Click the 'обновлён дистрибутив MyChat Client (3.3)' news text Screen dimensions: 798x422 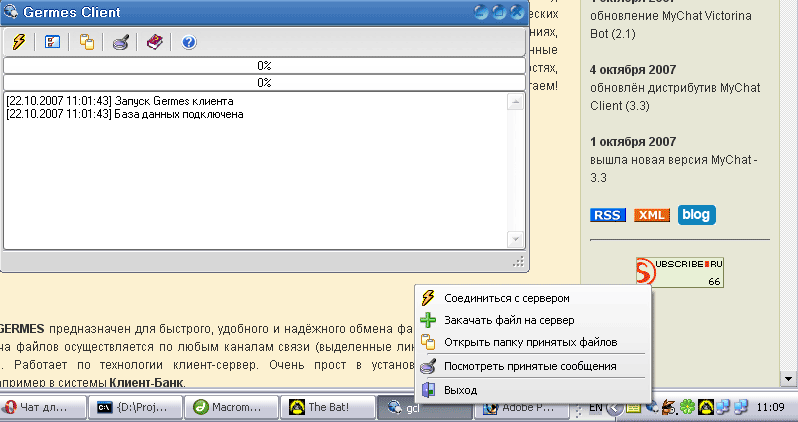point(675,97)
